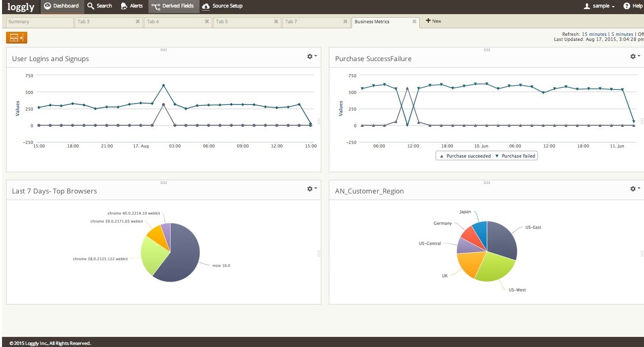The image size is (644, 347).
Task: Click the Search magnifier in navigation bar
Action: (91, 6)
